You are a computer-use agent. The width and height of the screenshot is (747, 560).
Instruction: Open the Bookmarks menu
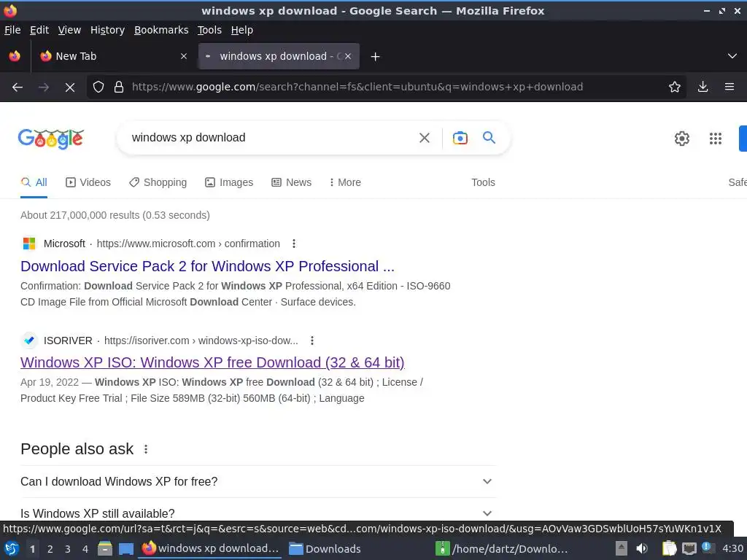coord(161,30)
